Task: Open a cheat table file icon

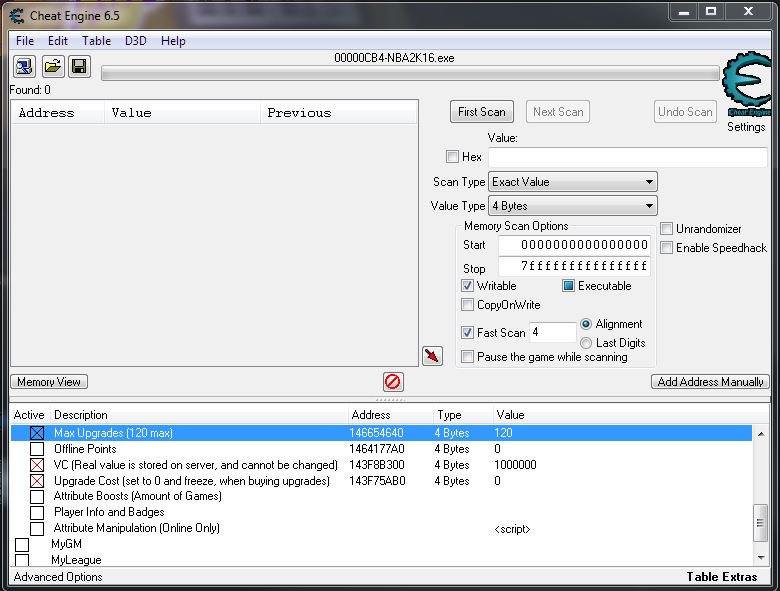Action: click(52, 66)
